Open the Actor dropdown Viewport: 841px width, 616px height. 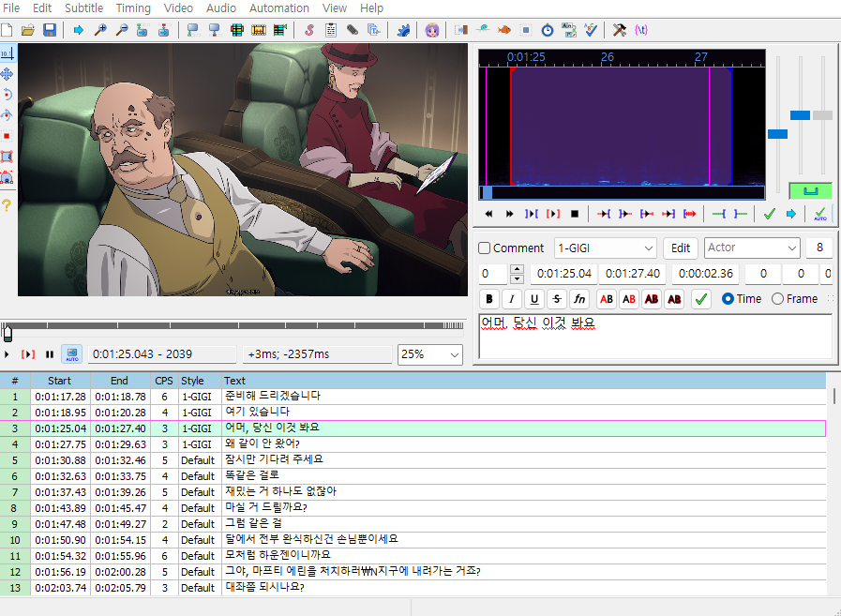pos(752,248)
